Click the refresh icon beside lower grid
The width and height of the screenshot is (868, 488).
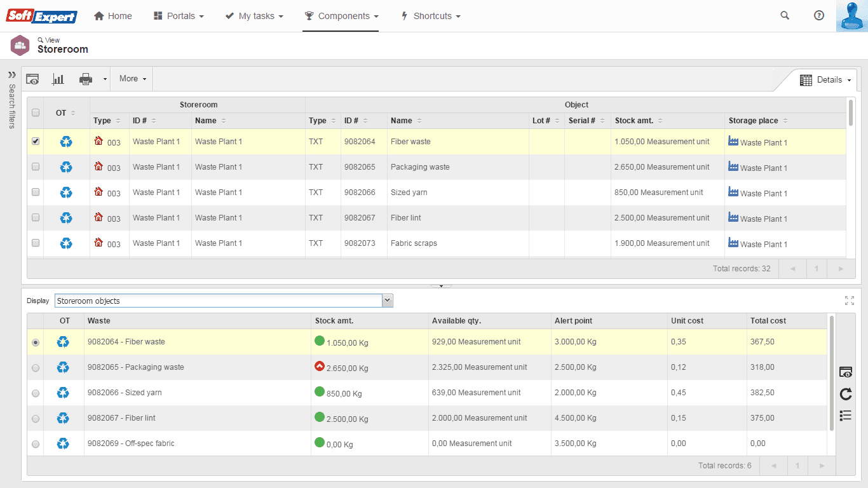pyautogui.click(x=845, y=395)
